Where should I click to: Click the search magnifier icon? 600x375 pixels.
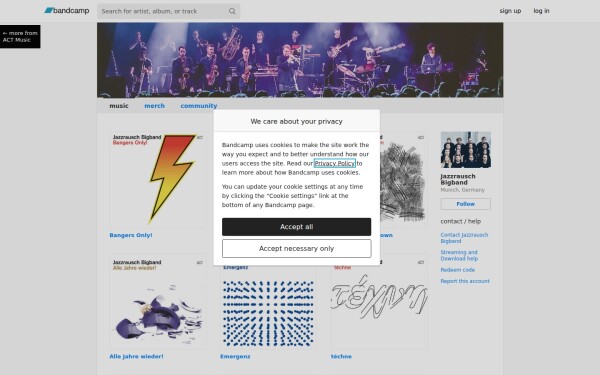pos(232,11)
